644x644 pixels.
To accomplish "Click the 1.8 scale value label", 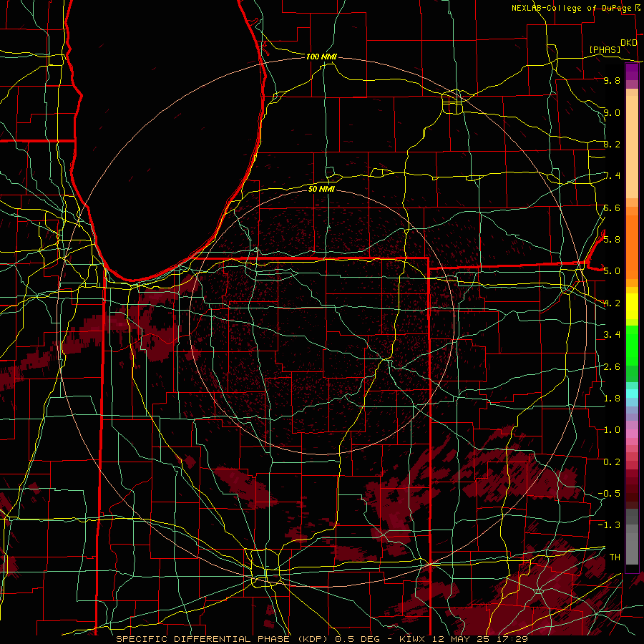I will pos(612,399).
